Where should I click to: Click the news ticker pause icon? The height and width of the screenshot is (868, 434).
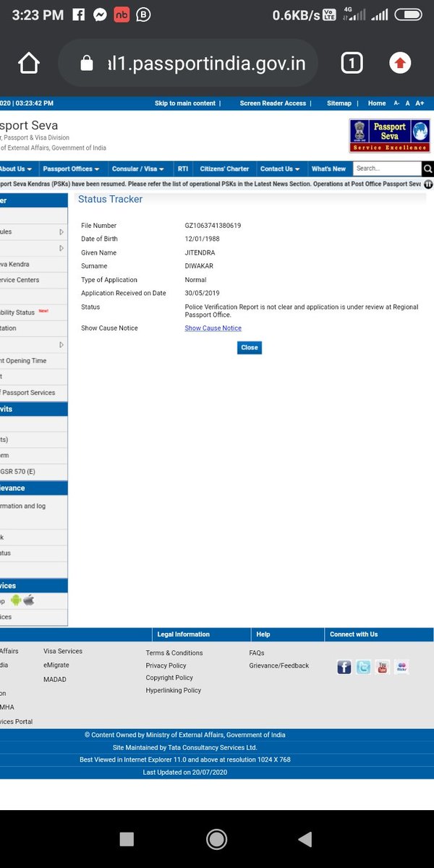coord(429,184)
